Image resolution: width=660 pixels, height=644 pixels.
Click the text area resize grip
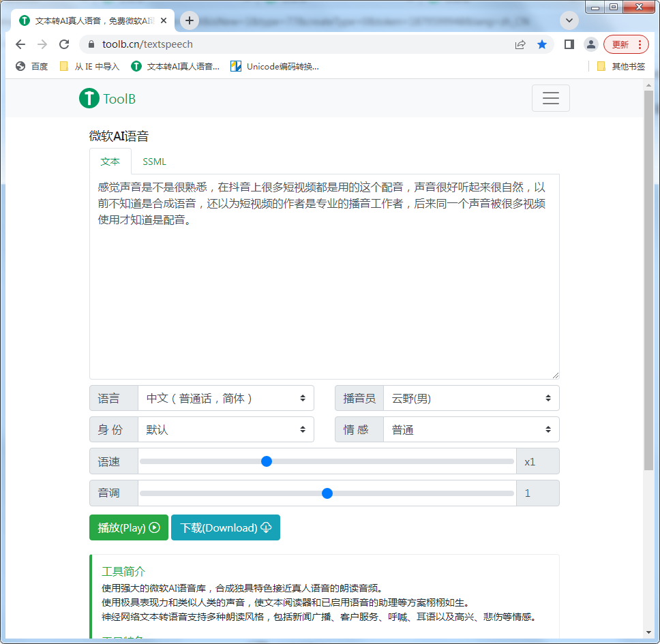pos(556,375)
